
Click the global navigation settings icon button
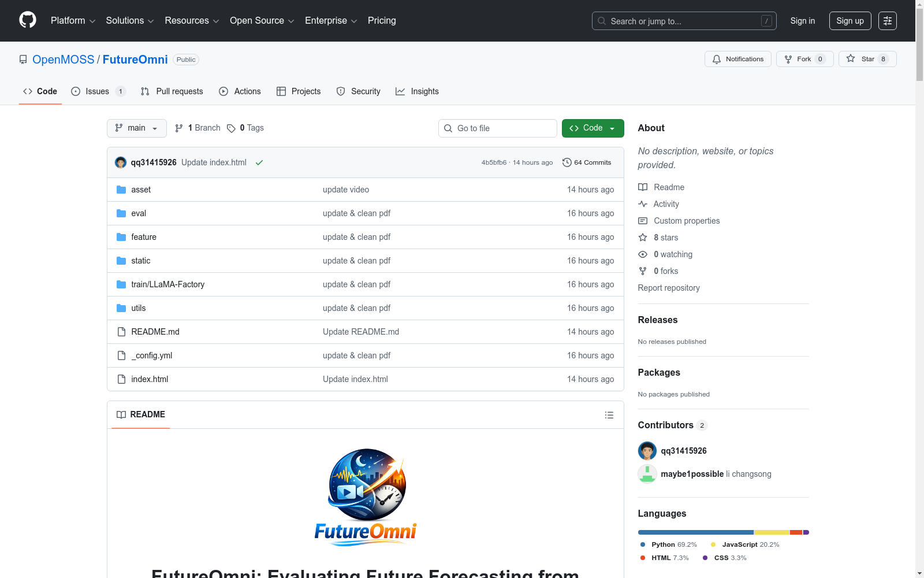tap(888, 21)
